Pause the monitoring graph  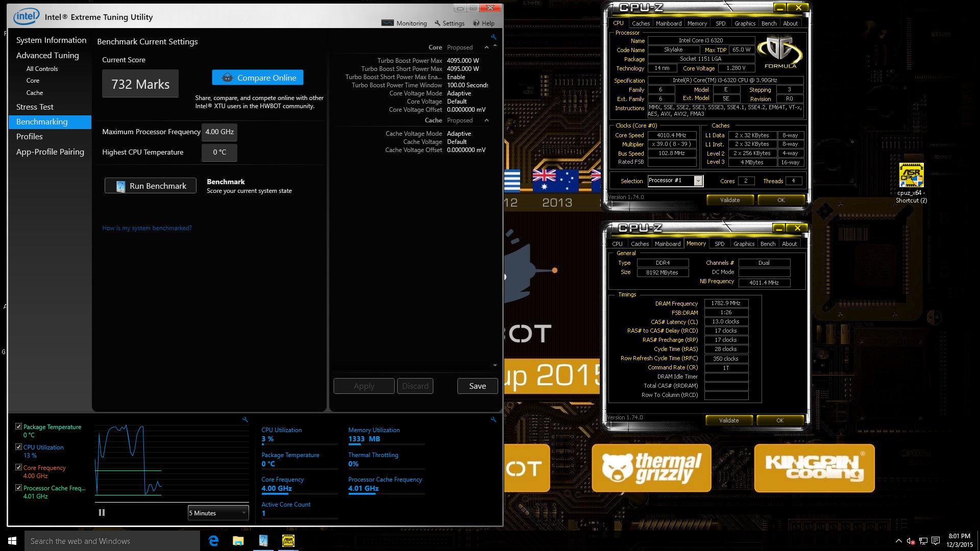pos(102,512)
